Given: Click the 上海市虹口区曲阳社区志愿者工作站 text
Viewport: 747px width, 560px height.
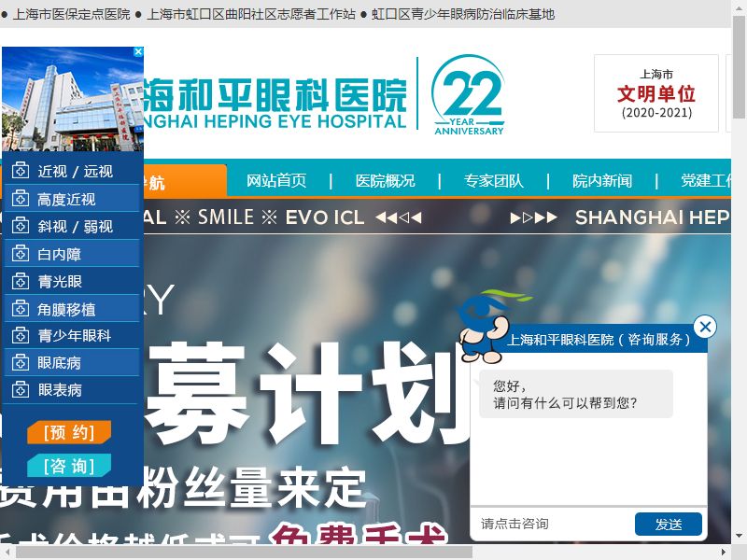Looking at the screenshot, I should pyautogui.click(x=251, y=14).
